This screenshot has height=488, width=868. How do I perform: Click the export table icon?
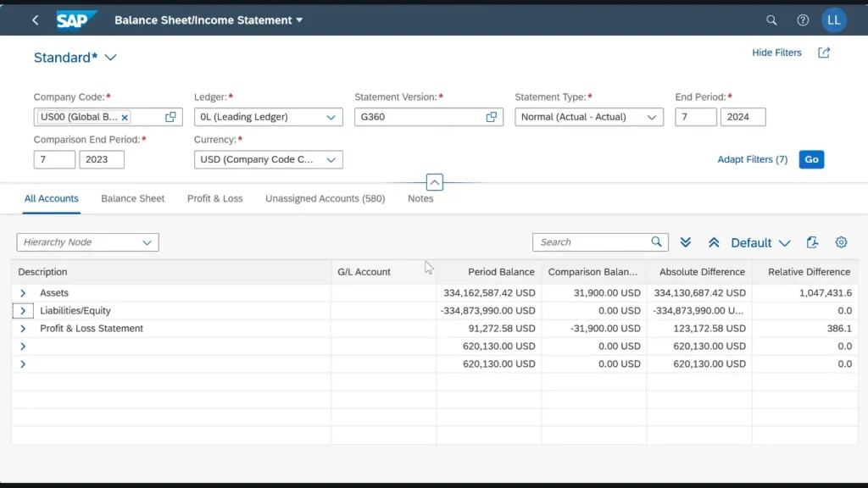tap(812, 242)
